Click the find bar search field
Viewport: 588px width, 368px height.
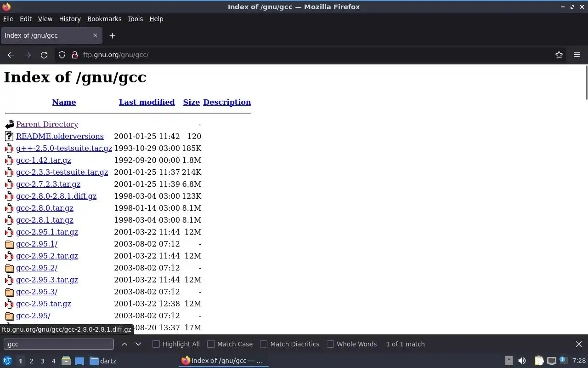point(58,344)
